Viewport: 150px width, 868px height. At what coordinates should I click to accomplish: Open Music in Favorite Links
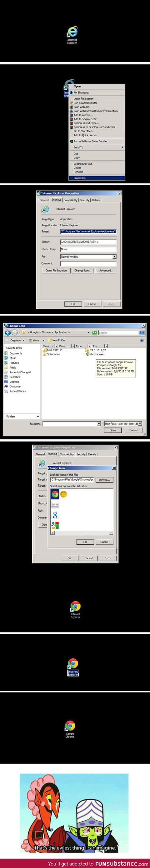coord(10,358)
